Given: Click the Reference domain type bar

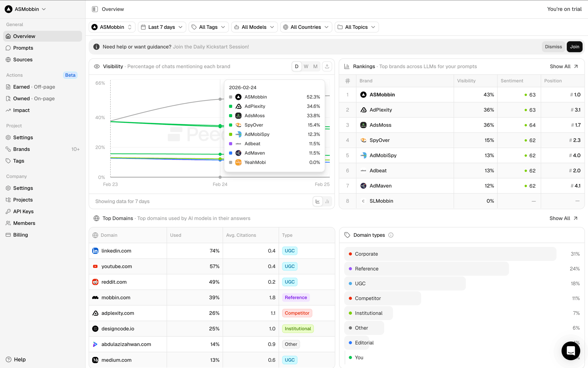Looking at the screenshot, I should click(x=427, y=269).
